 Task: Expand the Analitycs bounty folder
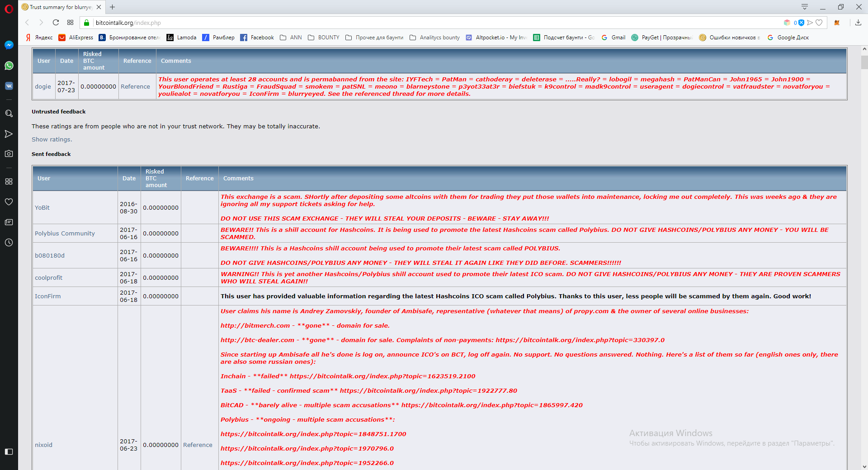click(435, 38)
